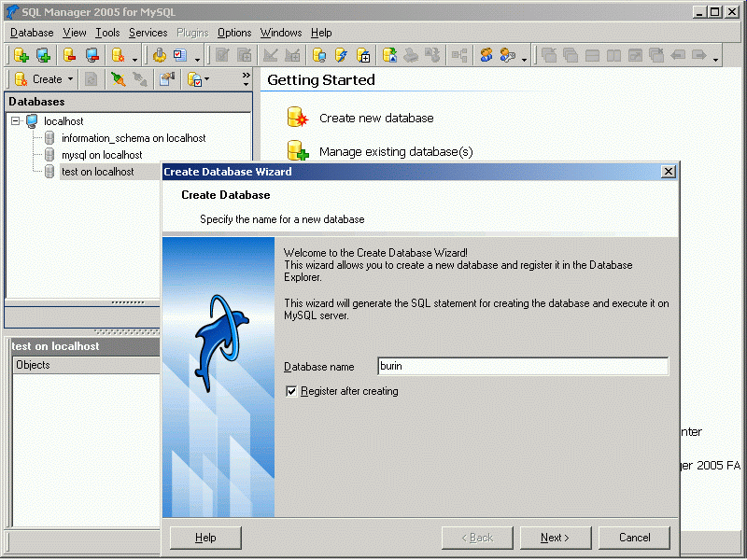Click the properties hand-and-document icon
This screenshot has height=560, width=747.
(167, 79)
